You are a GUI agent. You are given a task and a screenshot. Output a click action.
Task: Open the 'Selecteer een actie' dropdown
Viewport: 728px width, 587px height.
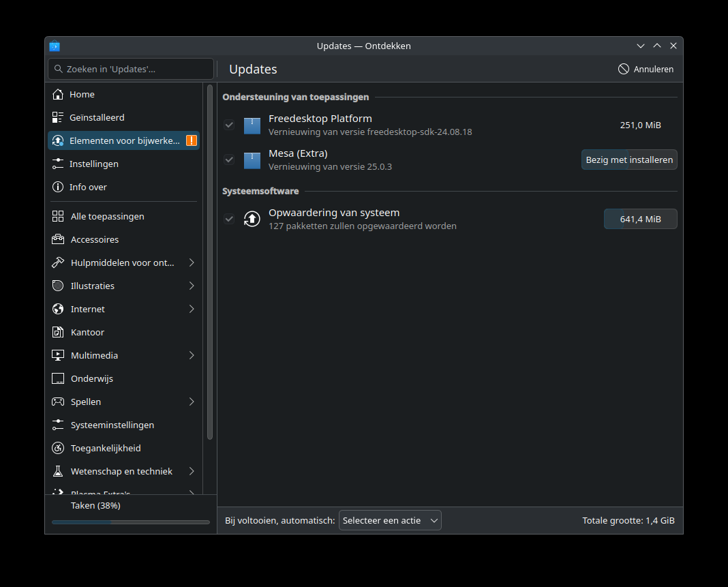click(390, 521)
